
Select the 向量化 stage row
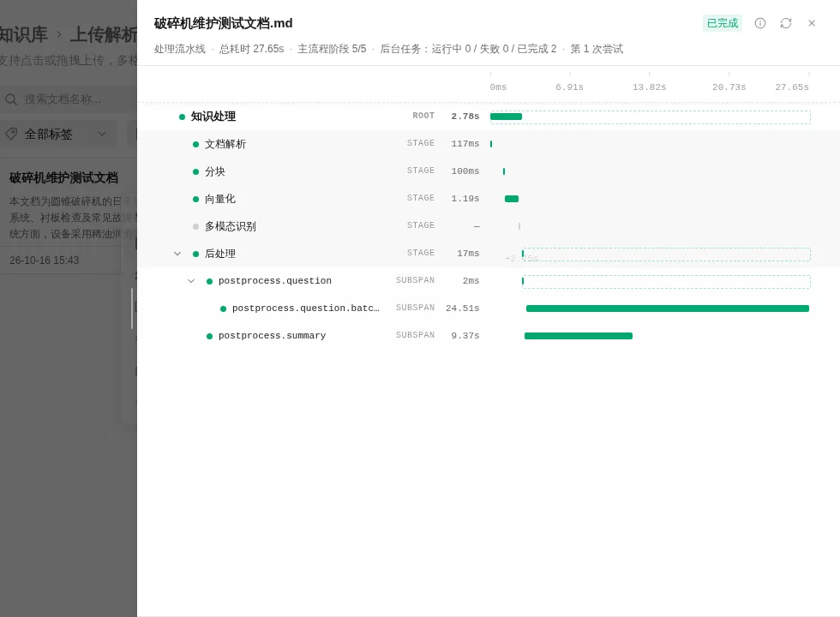click(489, 199)
